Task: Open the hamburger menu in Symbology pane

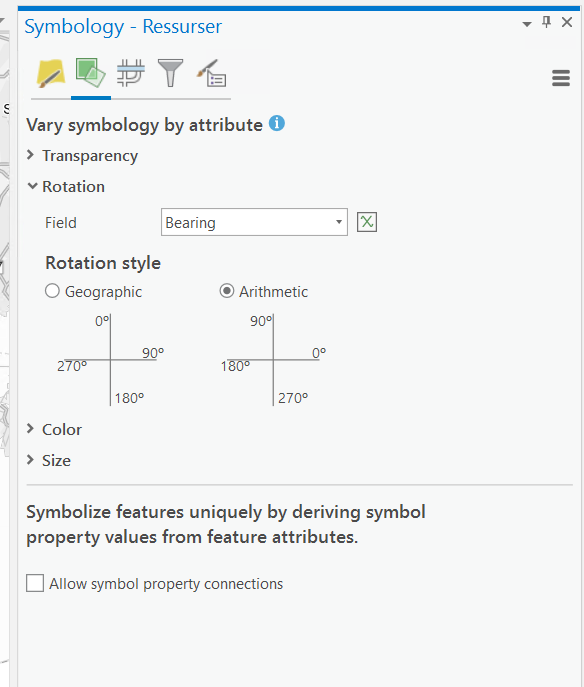Action: click(x=561, y=78)
